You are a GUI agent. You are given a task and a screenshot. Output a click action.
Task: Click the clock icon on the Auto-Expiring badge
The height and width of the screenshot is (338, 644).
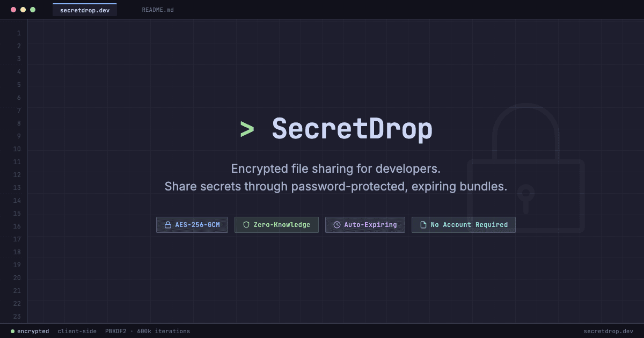click(337, 224)
